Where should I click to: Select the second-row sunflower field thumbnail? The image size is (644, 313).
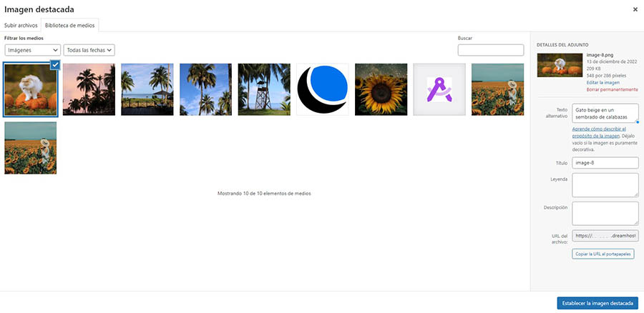click(31, 148)
